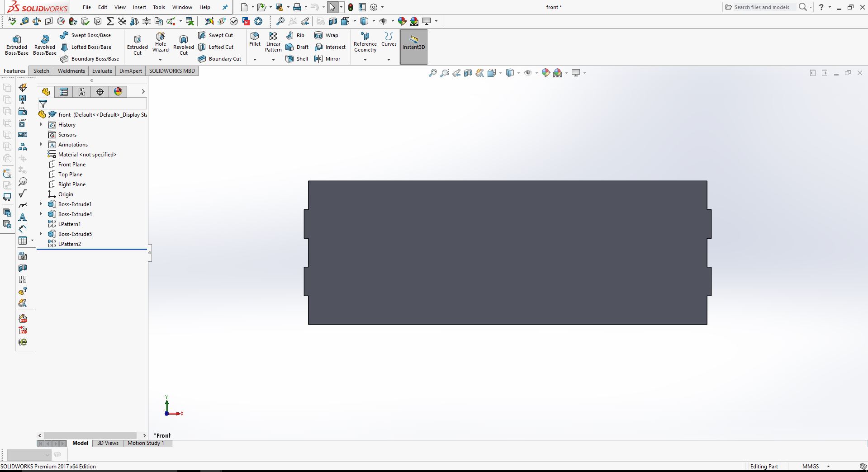Switch to the 3D Views tab
The image size is (868, 472).
pos(108,443)
